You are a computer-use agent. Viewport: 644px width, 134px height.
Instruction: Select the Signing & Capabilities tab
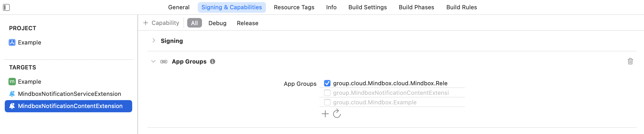pos(232,7)
